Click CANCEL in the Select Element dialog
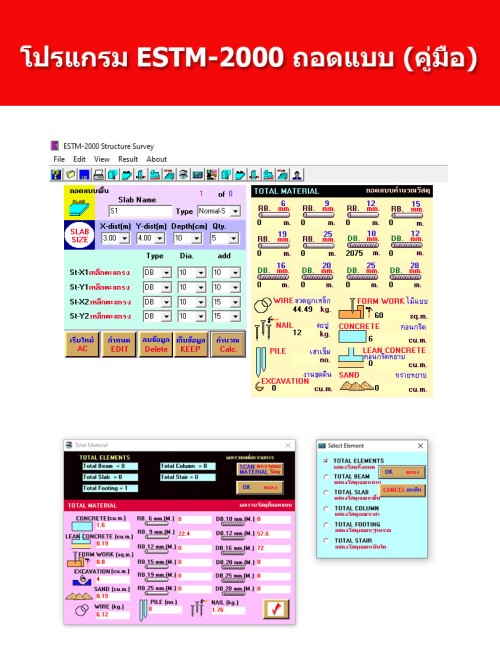This screenshot has width=500, height=647. [402, 490]
